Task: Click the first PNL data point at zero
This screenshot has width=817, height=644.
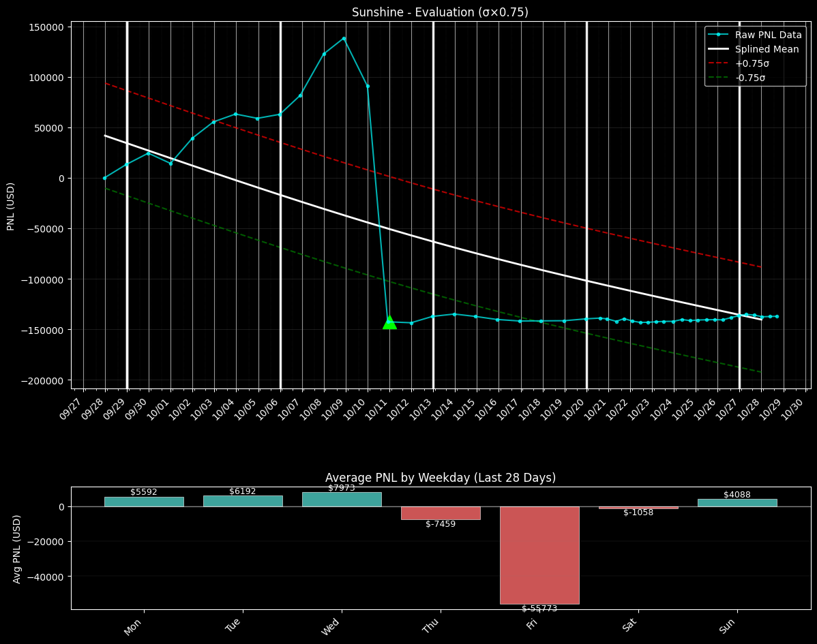Action: (105, 178)
